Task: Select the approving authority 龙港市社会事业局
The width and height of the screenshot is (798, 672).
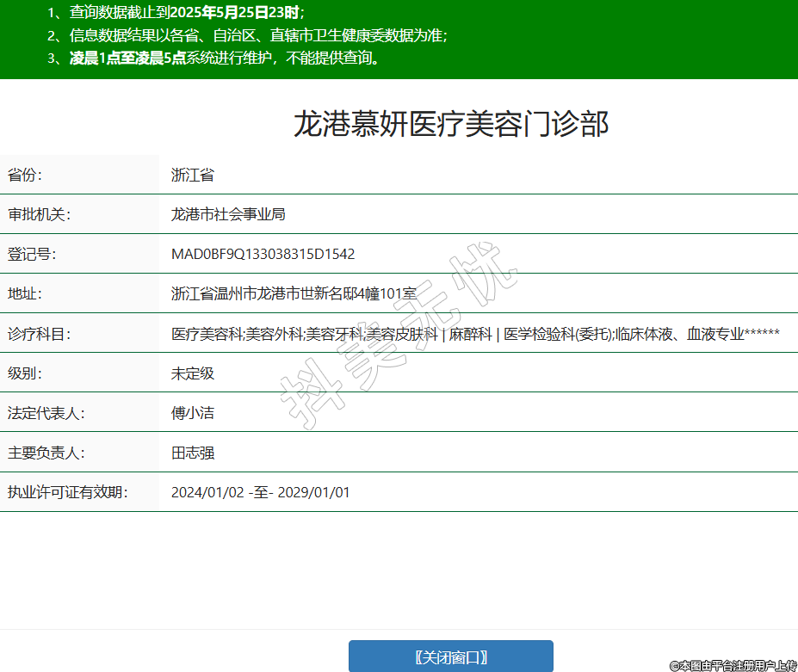Action: pos(228,215)
